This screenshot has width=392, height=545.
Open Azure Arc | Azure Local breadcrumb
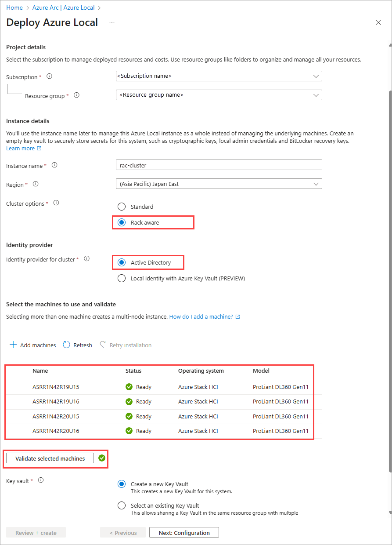(63, 7)
